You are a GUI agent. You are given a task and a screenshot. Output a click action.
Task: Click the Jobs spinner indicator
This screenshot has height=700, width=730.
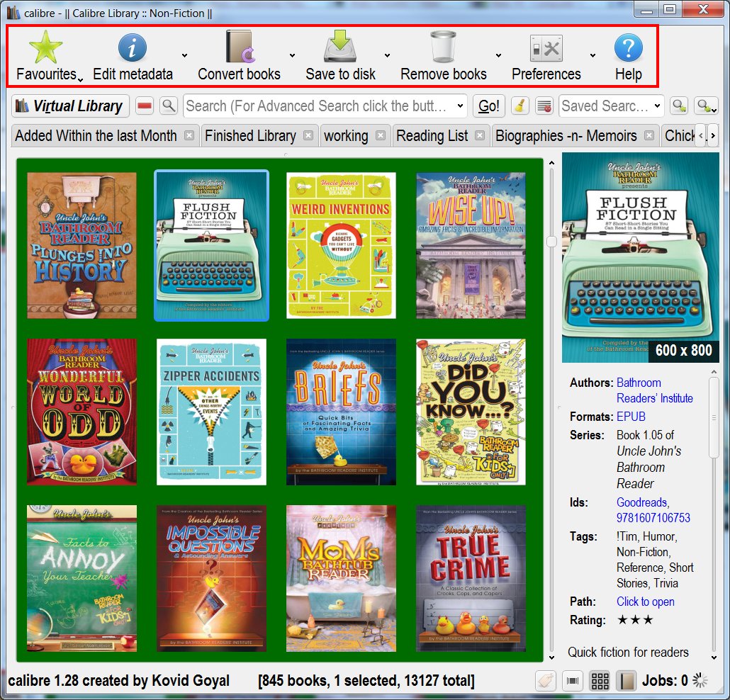tap(700, 681)
